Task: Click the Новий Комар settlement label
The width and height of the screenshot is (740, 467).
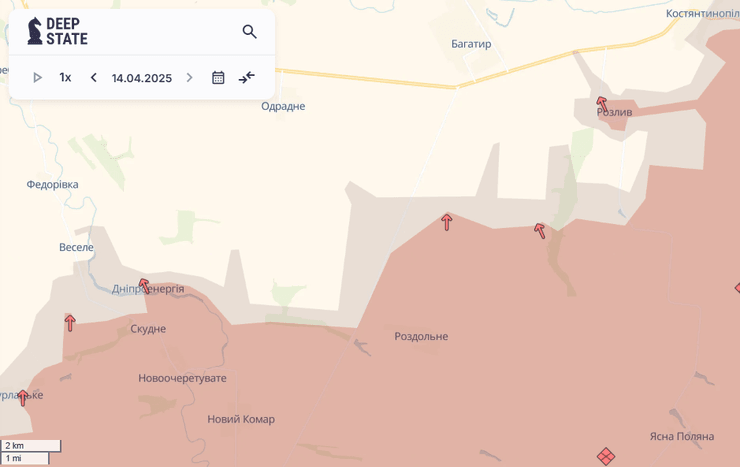Action: tap(241, 419)
